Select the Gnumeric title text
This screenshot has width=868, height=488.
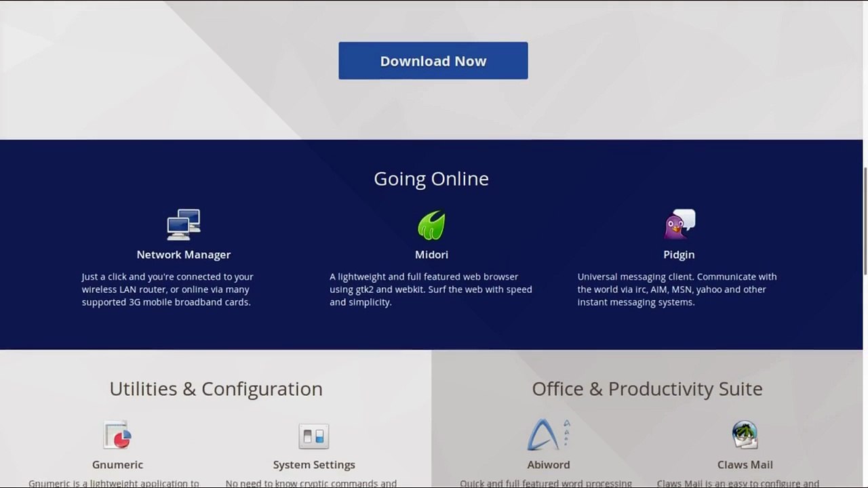coord(117,465)
